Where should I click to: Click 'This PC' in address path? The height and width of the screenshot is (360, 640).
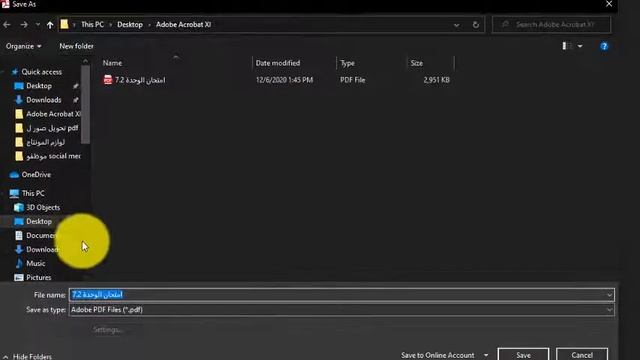click(x=92, y=24)
